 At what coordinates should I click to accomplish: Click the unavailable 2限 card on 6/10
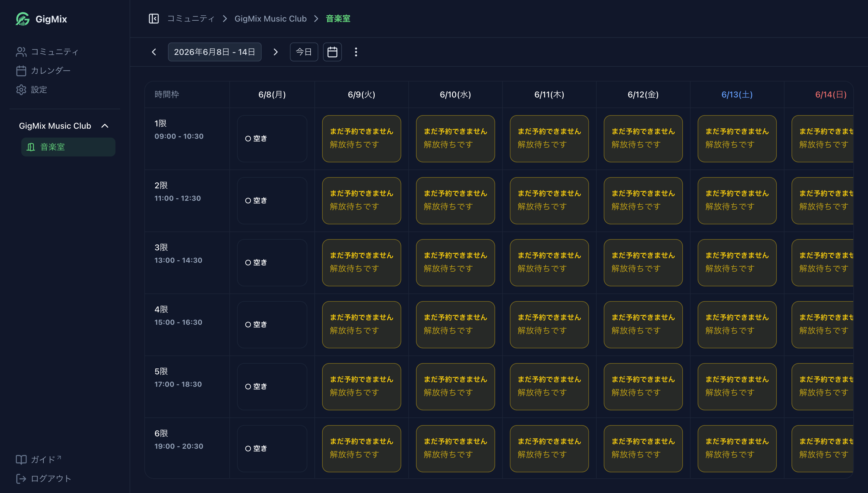(455, 201)
